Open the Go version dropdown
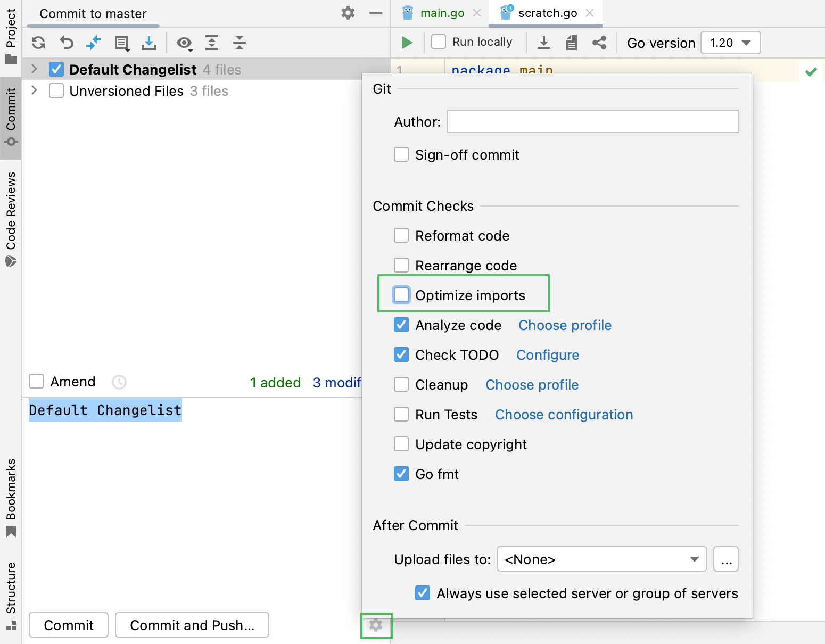 click(x=730, y=43)
